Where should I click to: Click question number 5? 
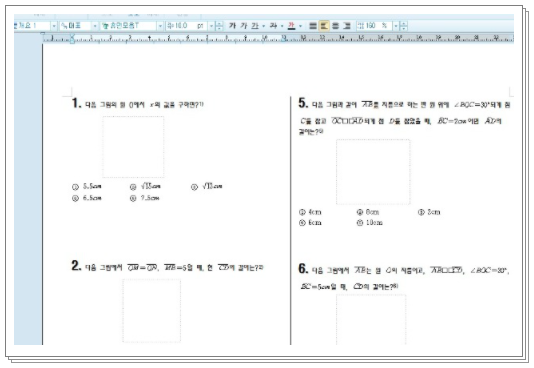pos(303,103)
